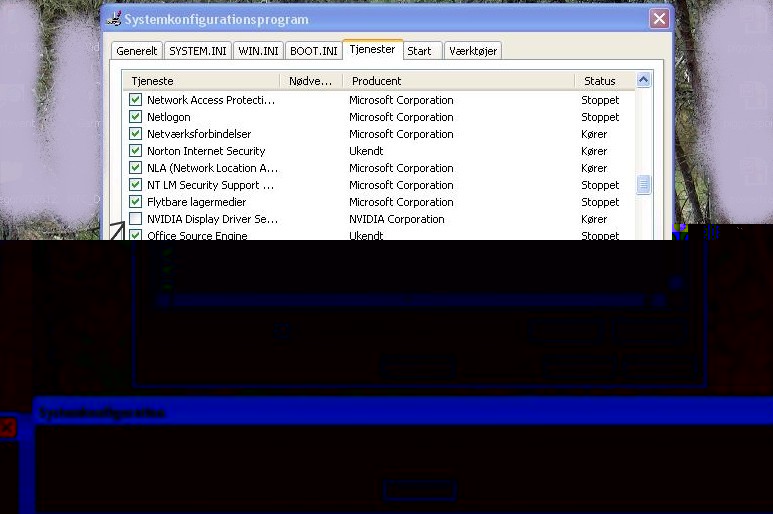
Task: Select the Netlogon service name
Action: click(169, 117)
